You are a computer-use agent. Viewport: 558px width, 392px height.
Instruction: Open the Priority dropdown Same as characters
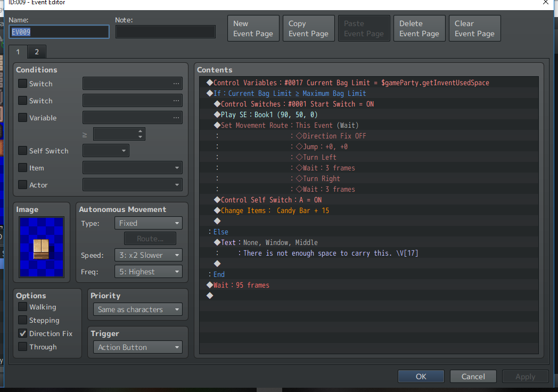click(138, 309)
